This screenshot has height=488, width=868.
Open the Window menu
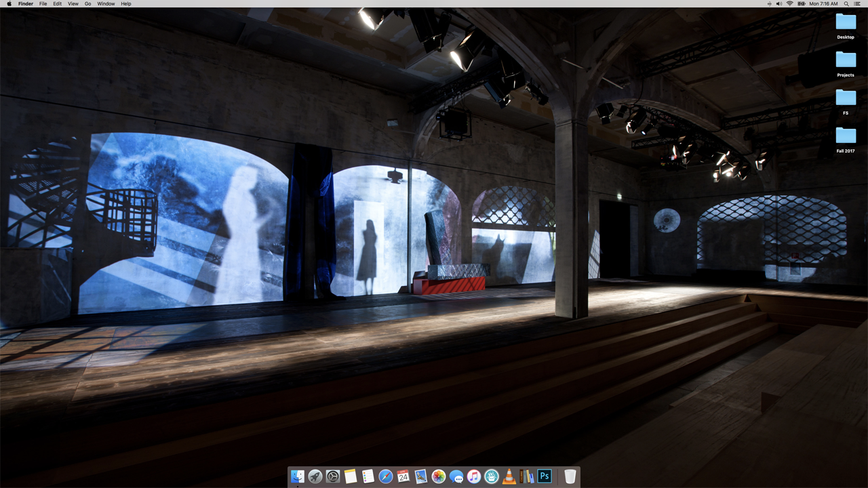(x=106, y=3)
